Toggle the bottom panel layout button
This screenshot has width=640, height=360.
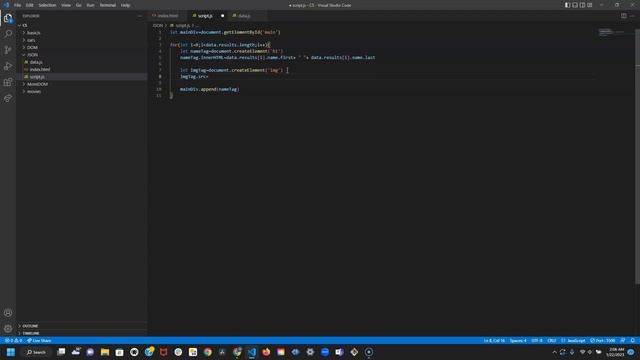(575, 5)
